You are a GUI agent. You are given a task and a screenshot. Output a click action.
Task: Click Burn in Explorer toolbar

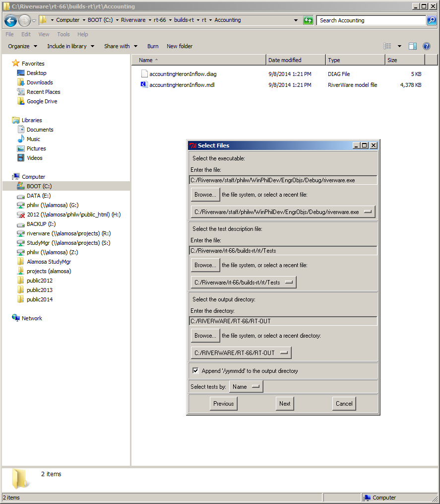tap(153, 46)
